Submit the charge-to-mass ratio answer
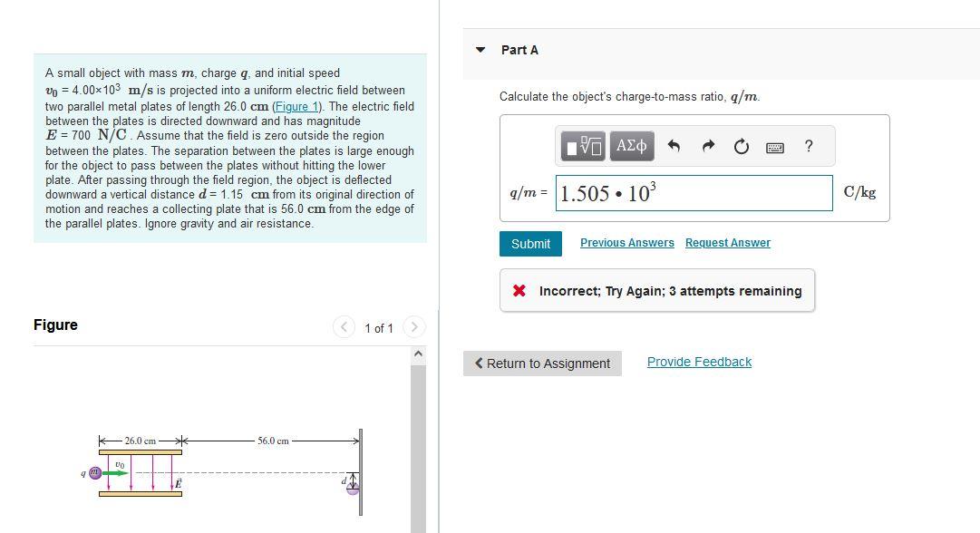This screenshot has height=533, width=980. pyautogui.click(x=530, y=243)
